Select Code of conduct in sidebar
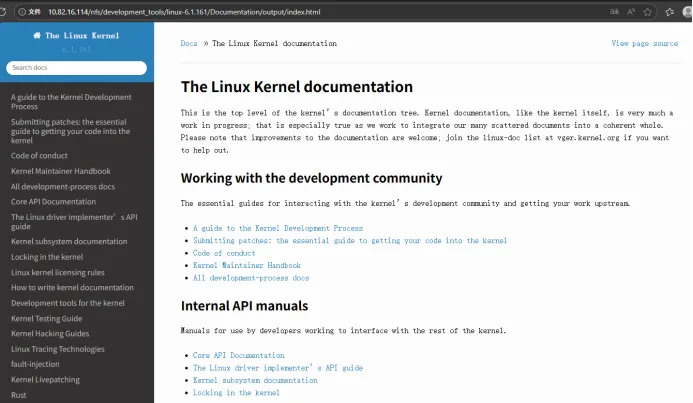Image resolution: width=693 pixels, height=403 pixels. tap(39, 156)
